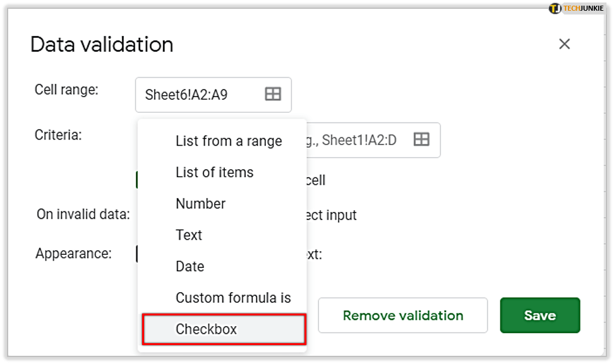Click grid icon in Criteria range field
614x364 pixels.
tap(421, 139)
